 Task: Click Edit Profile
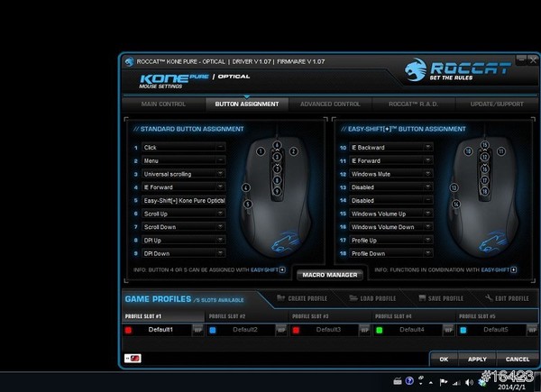(x=507, y=298)
